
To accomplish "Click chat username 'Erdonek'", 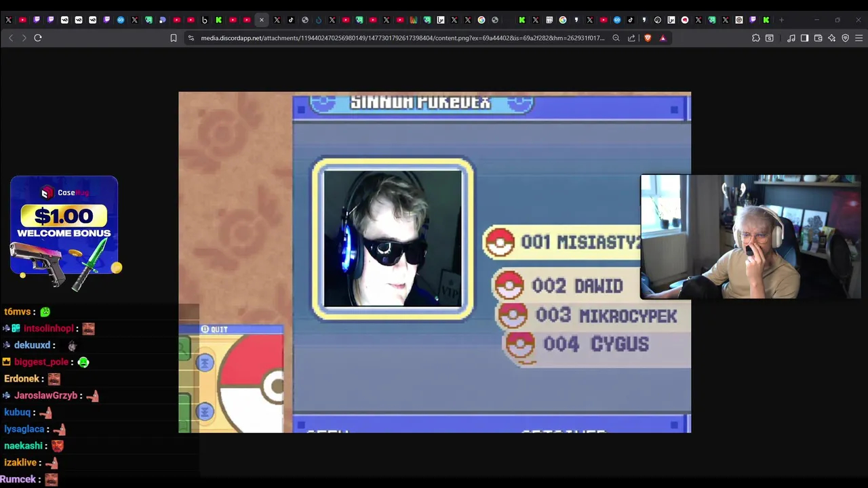I will click(x=22, y=379).
